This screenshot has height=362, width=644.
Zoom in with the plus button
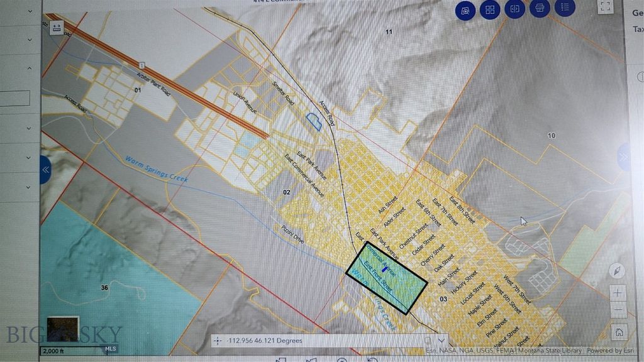click(618, 293)
